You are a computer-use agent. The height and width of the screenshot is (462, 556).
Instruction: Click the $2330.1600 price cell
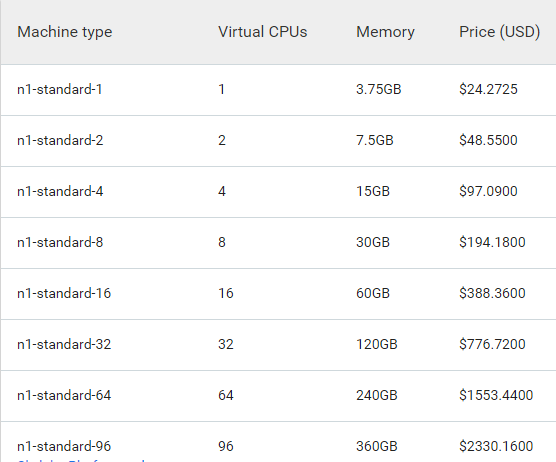[496, 446]
